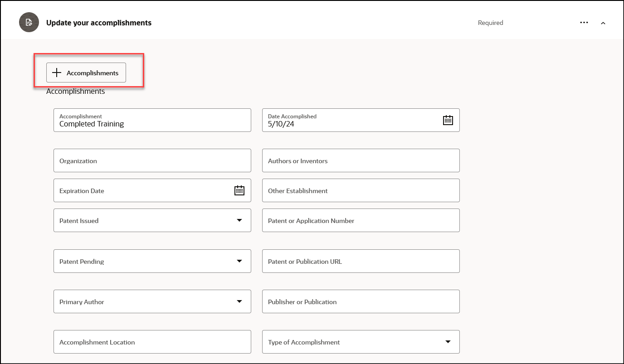Image resolution: width=624 pixels, height=364 pixels.
Task: Expand the Patent Issued dropdown
Action: coord(239,220)
